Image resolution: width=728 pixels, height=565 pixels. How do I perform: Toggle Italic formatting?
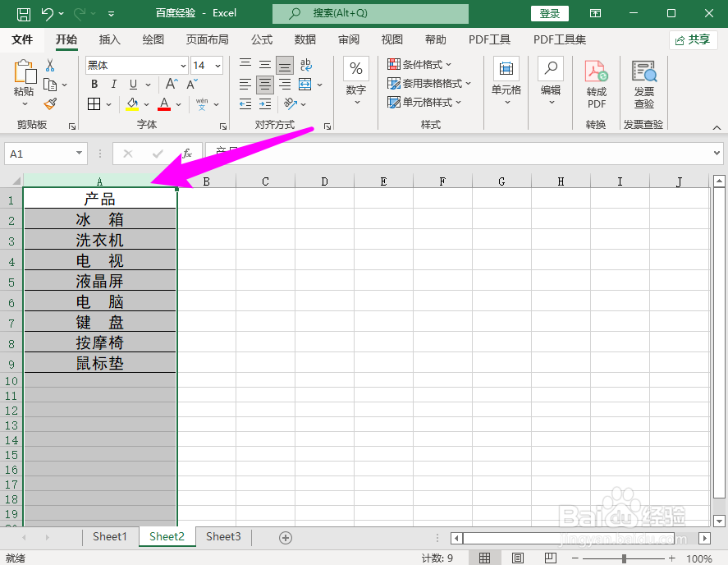click(114, 84)
